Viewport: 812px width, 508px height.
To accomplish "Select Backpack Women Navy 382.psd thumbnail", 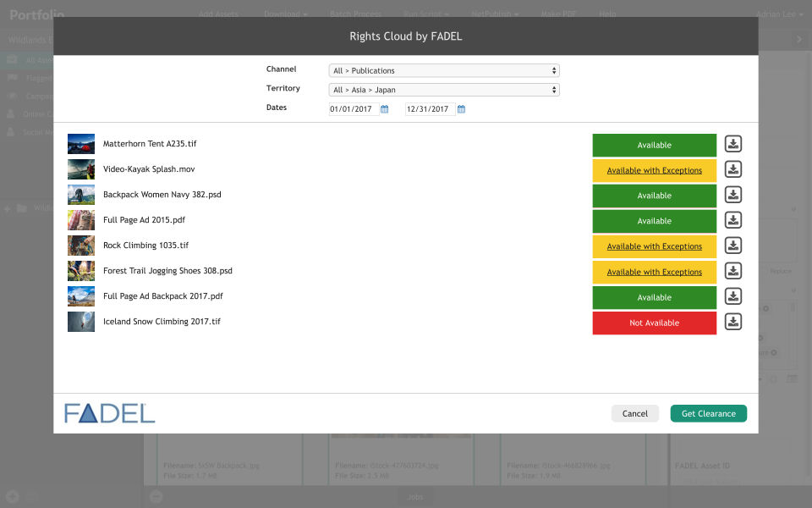I will 81,195.
